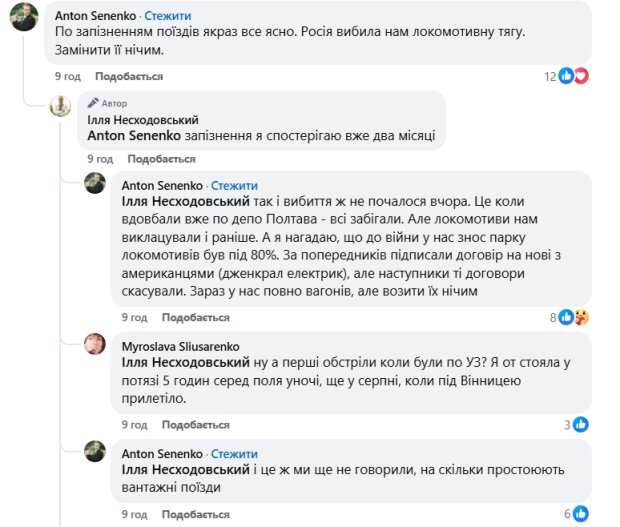Click Стежити on the reply about вантажні поїзди
This screenshot has width=620, height=527.
tap(234, 452)
